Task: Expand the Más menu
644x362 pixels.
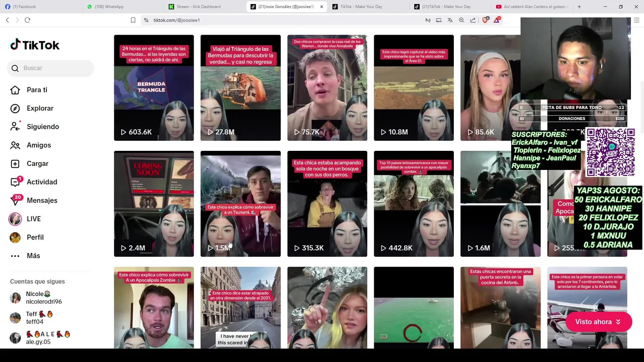Action: coord(33,255)
